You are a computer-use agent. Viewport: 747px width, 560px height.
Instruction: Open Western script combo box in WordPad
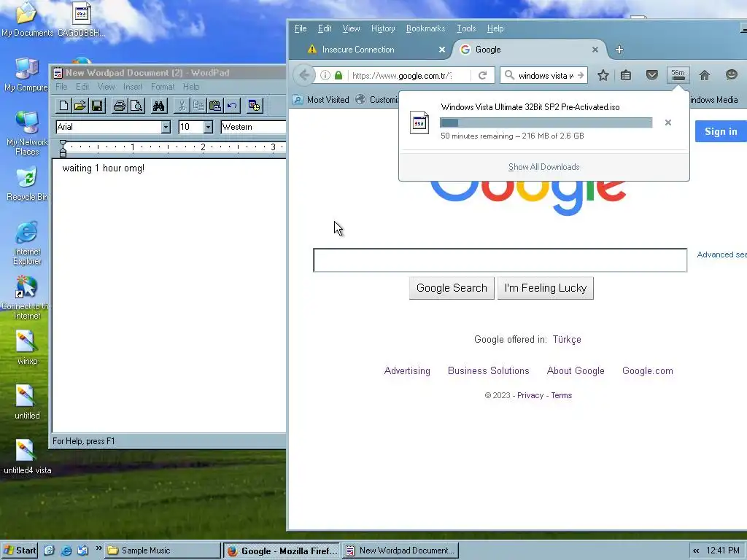253,127
